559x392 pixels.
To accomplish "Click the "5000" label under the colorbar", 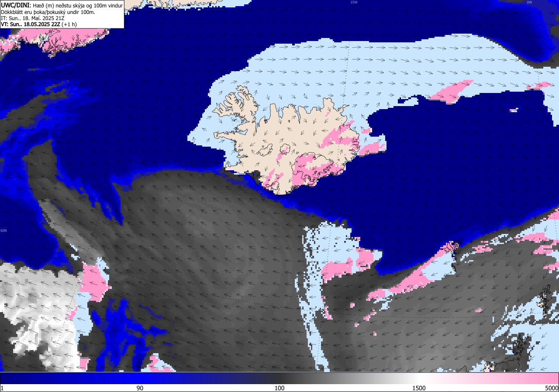I will pyautogui.click(x=552, y=388).
